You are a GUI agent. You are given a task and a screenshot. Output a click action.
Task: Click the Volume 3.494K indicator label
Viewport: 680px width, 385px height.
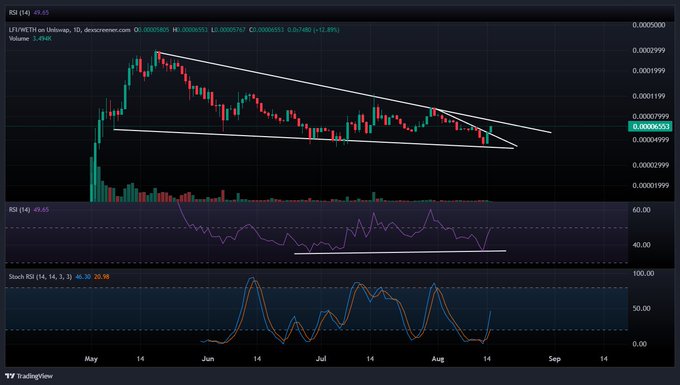coord(30,39)
